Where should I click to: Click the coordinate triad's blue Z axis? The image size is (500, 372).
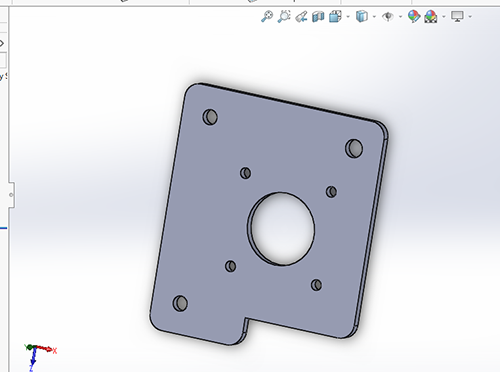tap(33, 360)
